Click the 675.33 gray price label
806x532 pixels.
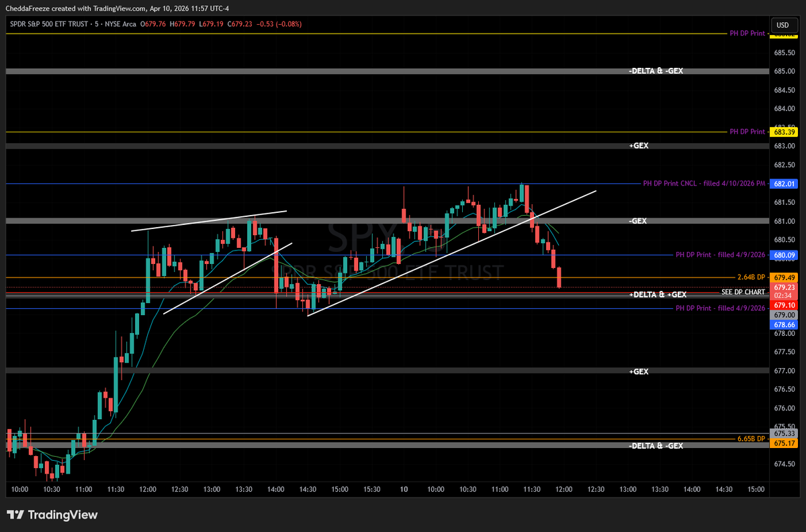point(785,435)
